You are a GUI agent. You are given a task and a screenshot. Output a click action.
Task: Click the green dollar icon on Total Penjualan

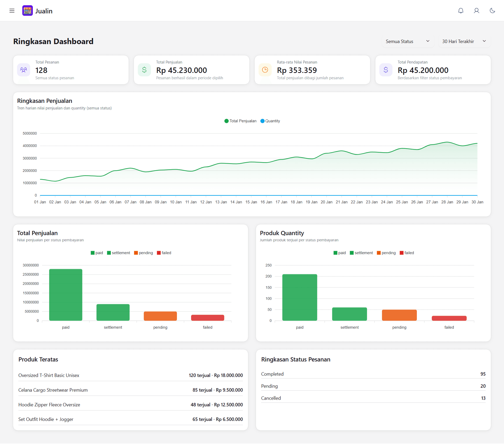(x=144, y=70)
